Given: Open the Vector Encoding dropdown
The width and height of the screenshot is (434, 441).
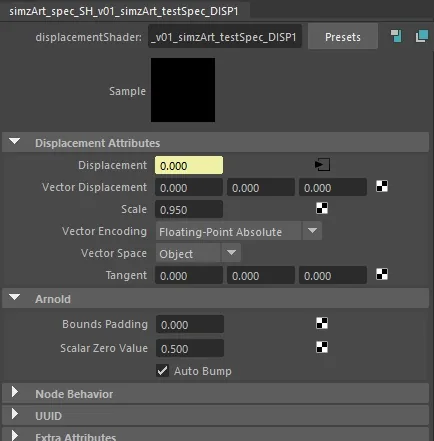Looking at the screenshot, I should coord(239,231).
